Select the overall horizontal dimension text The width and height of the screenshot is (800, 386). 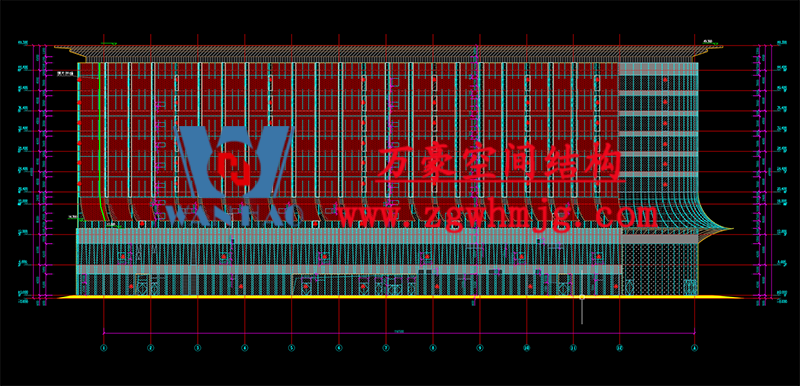[x=399, y=331]
